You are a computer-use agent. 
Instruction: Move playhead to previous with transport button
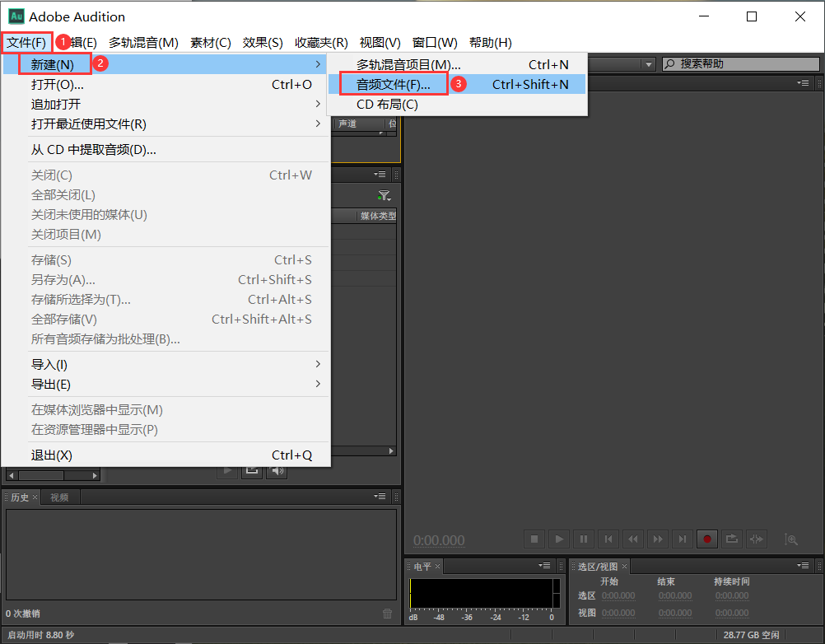coord(608,539)
